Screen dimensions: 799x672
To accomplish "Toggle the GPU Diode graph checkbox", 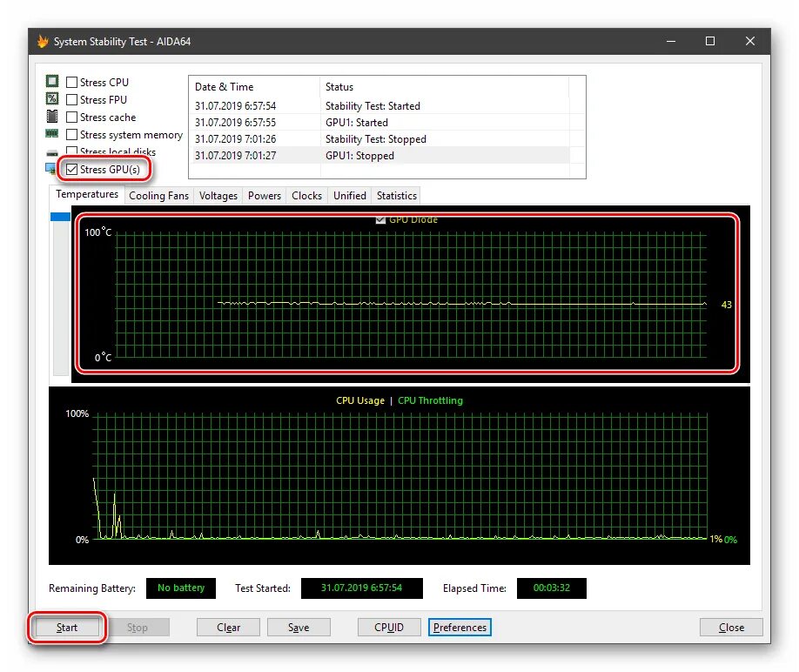I will click(x=380, y=219).
